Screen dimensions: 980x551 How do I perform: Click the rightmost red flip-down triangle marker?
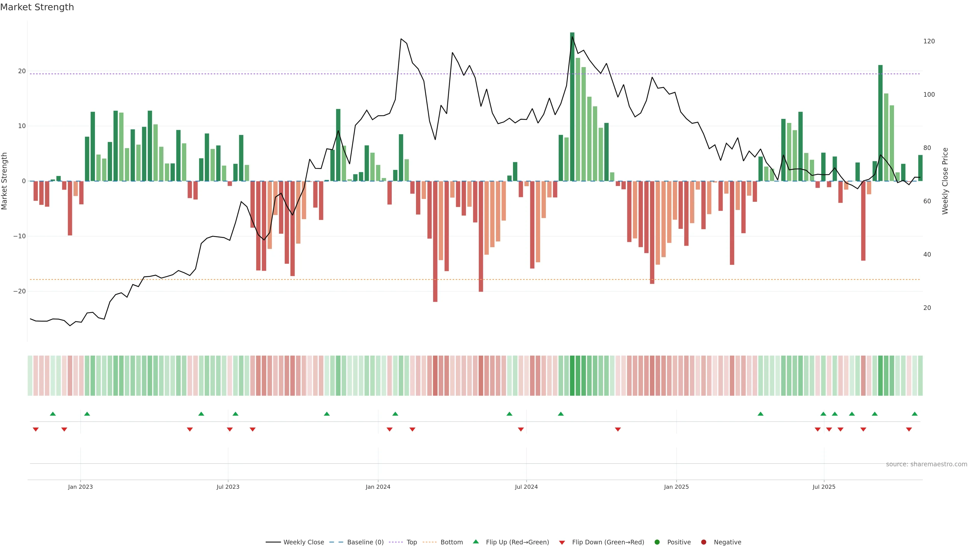[x=909, y=429]
